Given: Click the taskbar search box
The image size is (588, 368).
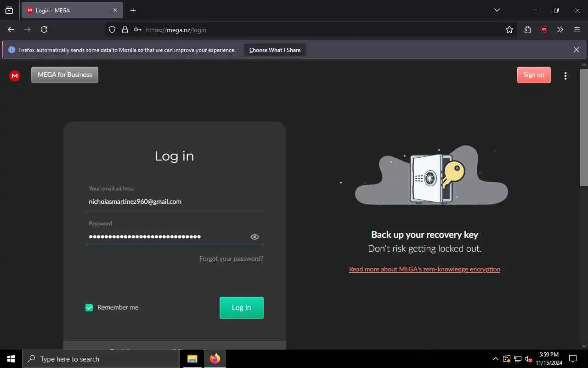Looking at the screenshot, I should click(101, 359).
